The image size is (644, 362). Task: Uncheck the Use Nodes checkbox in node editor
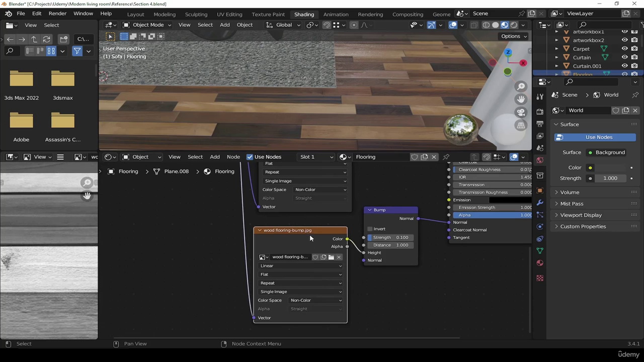[250, 157]
